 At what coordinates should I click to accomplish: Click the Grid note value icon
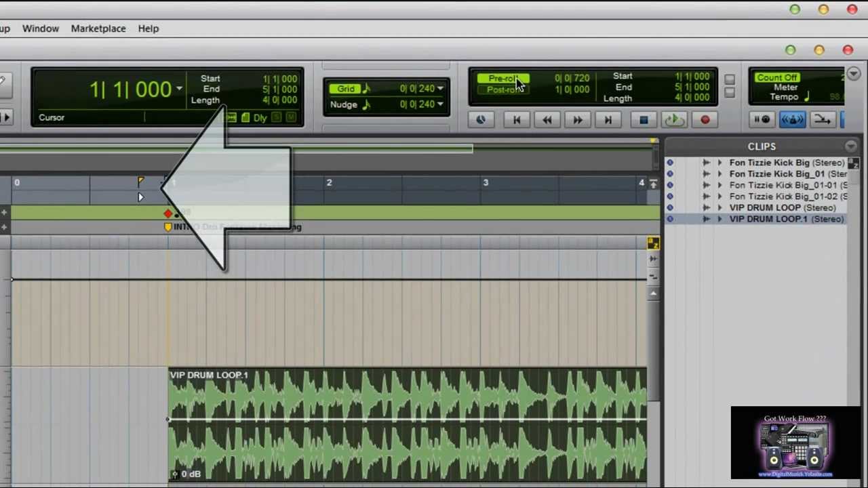click(366, 89)
